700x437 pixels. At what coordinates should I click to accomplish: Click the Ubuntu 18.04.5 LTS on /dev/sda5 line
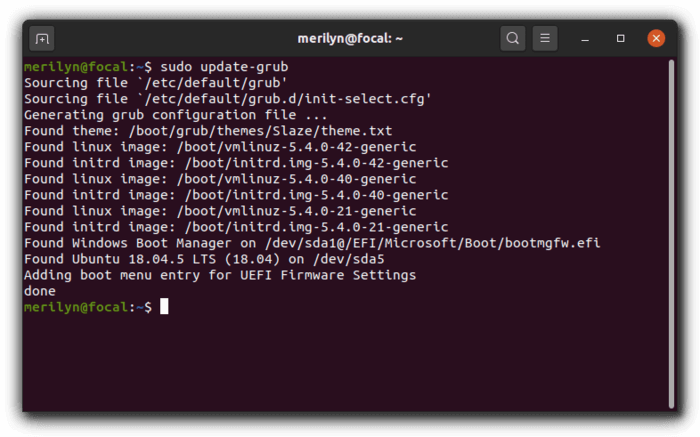point(204,259)
